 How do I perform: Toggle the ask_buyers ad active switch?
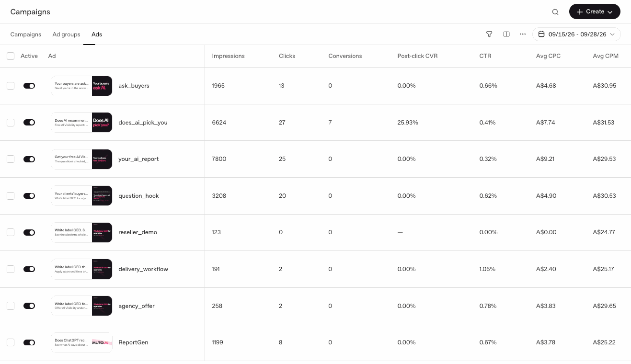29,86
